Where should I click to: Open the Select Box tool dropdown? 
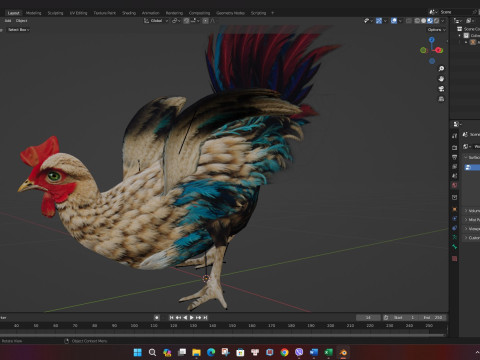[x=18, y=30]
